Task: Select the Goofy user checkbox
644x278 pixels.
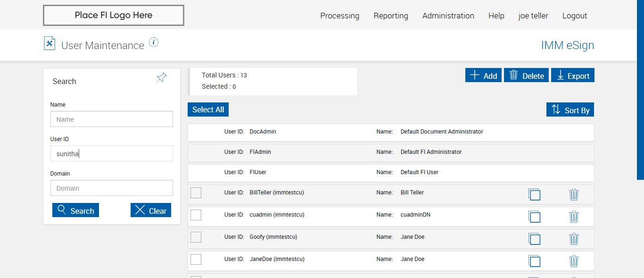Action: 196,237
